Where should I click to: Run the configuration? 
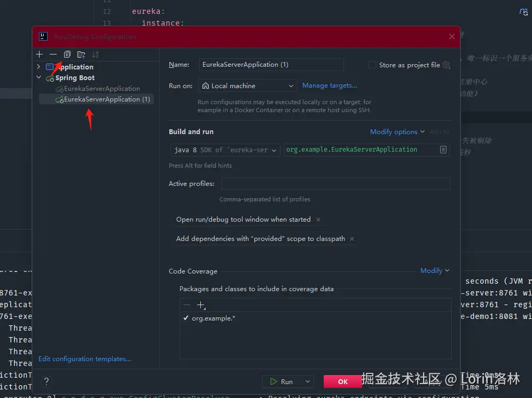point(282,382)
